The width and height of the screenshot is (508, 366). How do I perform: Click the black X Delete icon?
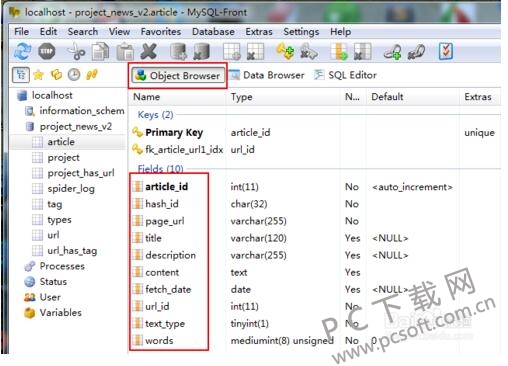(x=149, y=52)
